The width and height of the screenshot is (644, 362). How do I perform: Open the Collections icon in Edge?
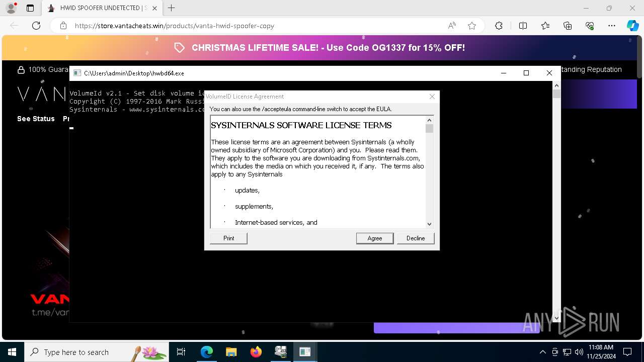point(568,26)
